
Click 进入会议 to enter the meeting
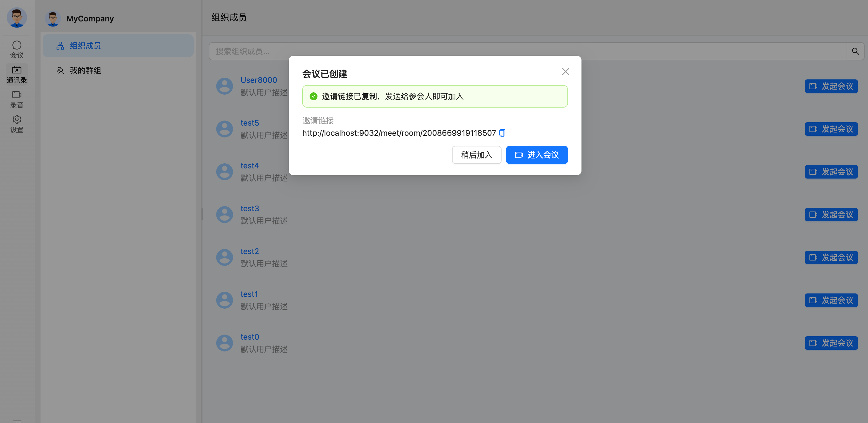[x=537, y=155]
